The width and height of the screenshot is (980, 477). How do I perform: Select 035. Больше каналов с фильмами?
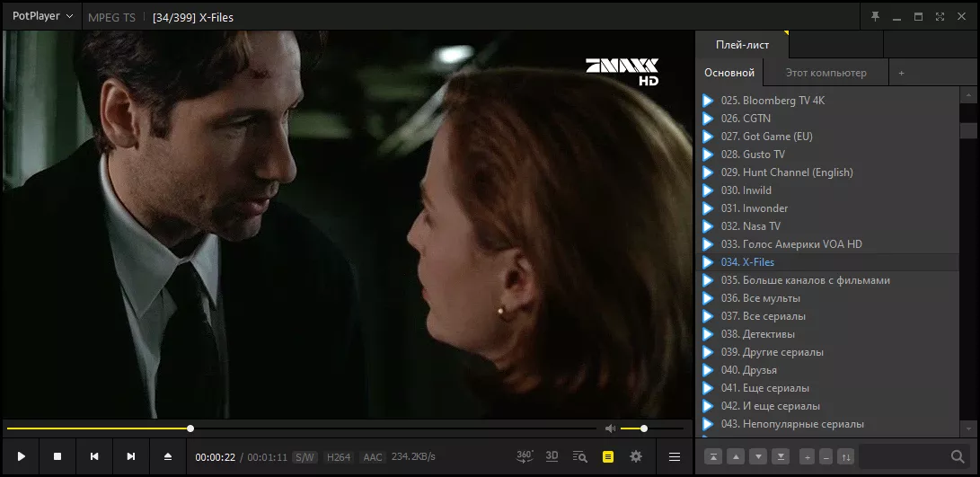[x=827, y=280]
